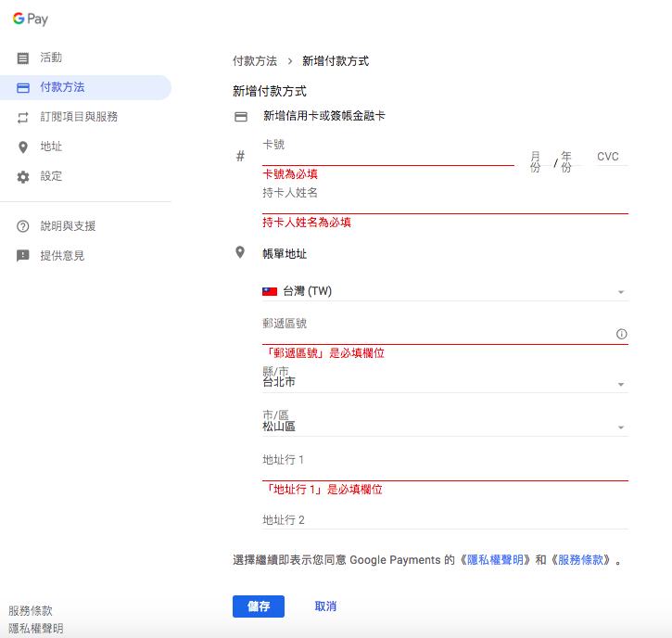Open the 服務條款 link in agreement text
The height and width of the screenshot is (638, 672).
(580, 560)
